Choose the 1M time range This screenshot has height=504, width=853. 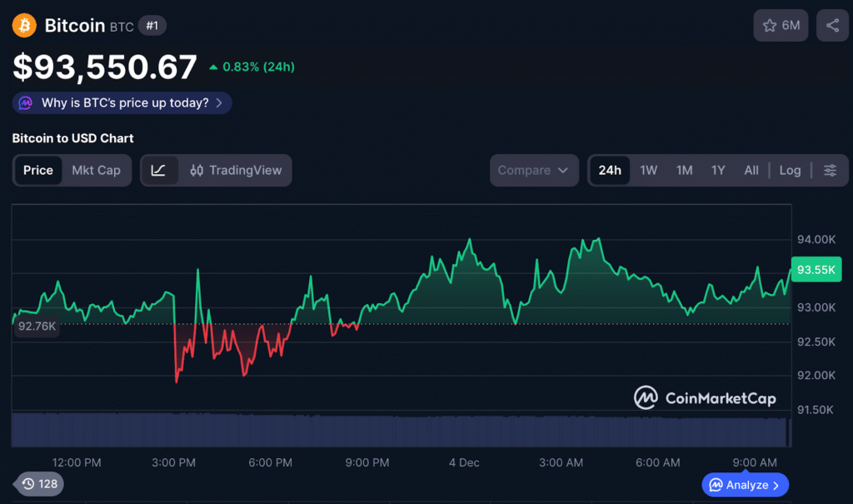[684, 170]
